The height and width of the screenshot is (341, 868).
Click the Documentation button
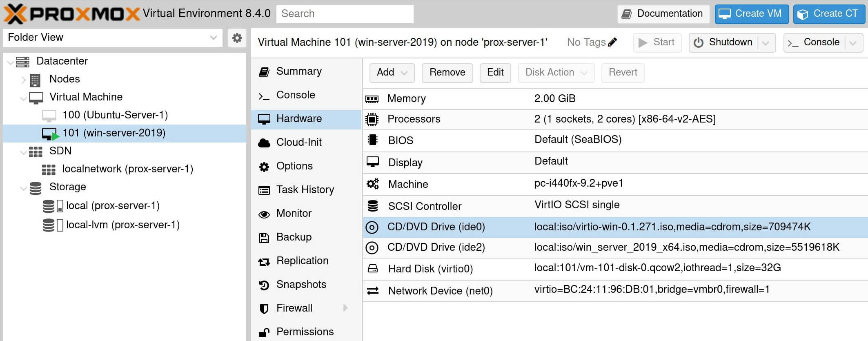tap(663, 14)
